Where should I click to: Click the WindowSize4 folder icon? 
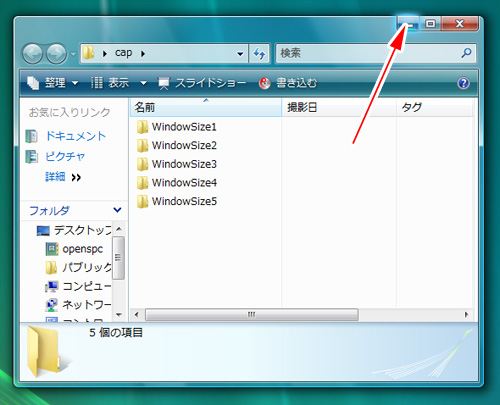[142, 183]
